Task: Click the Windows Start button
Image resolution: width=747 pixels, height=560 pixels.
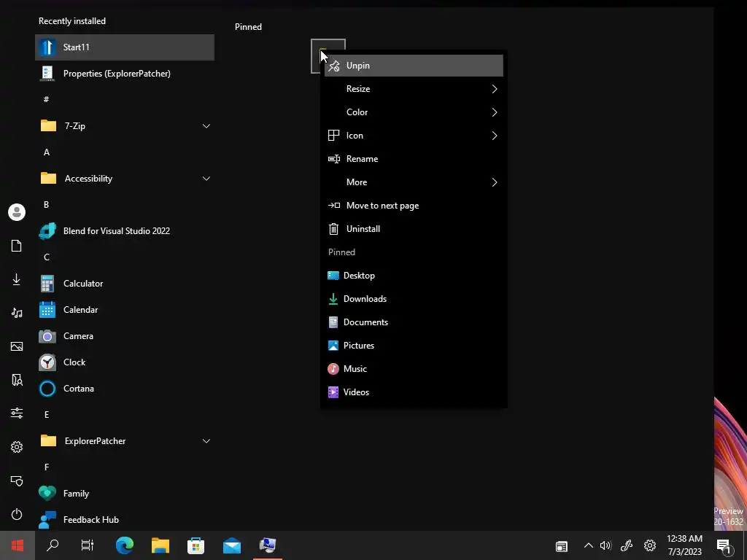Action: tap(18, 545)
